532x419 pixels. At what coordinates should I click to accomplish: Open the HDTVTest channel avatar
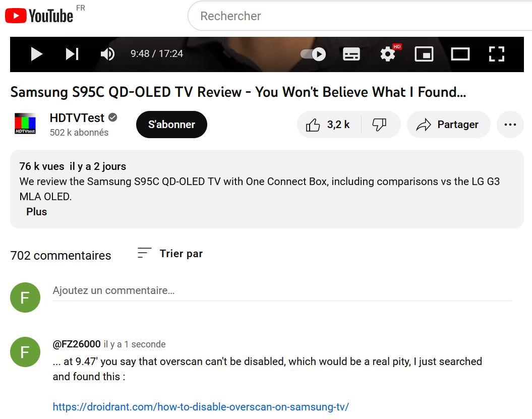(x=25, y=124)
